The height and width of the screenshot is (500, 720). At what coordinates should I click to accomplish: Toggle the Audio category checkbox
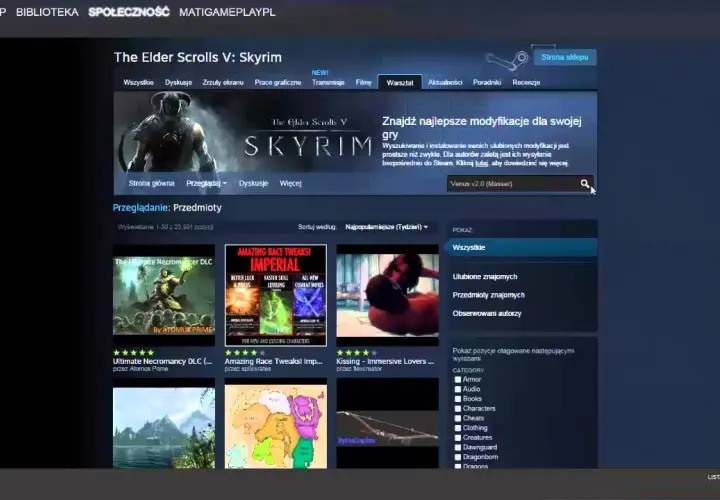tap(458, 389)
